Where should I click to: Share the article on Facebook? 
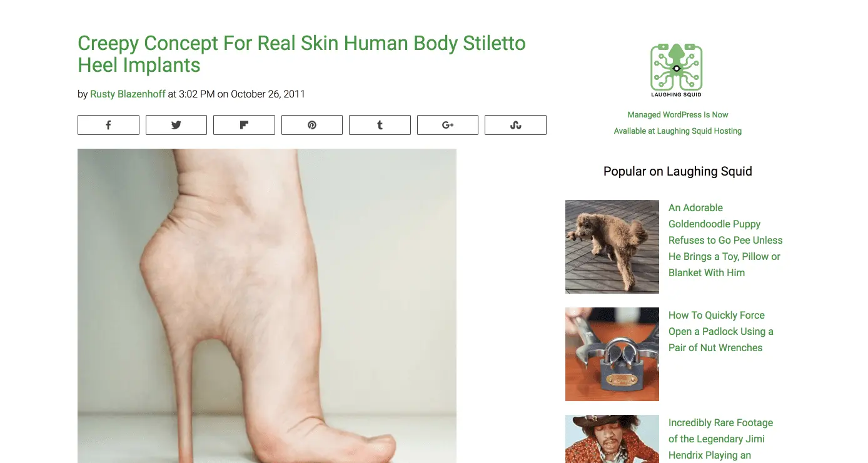click(108, 125)
